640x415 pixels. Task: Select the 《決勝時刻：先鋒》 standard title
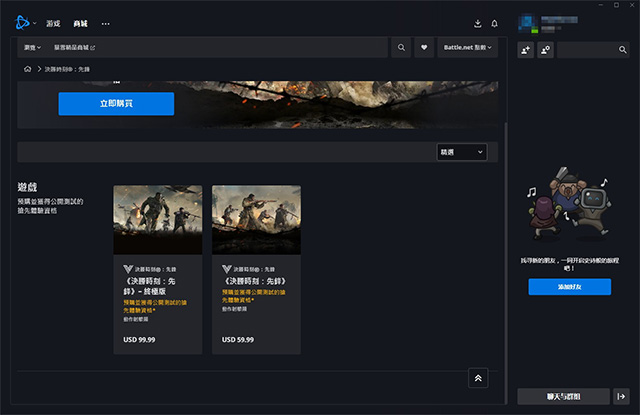click(x=255, y=281)
